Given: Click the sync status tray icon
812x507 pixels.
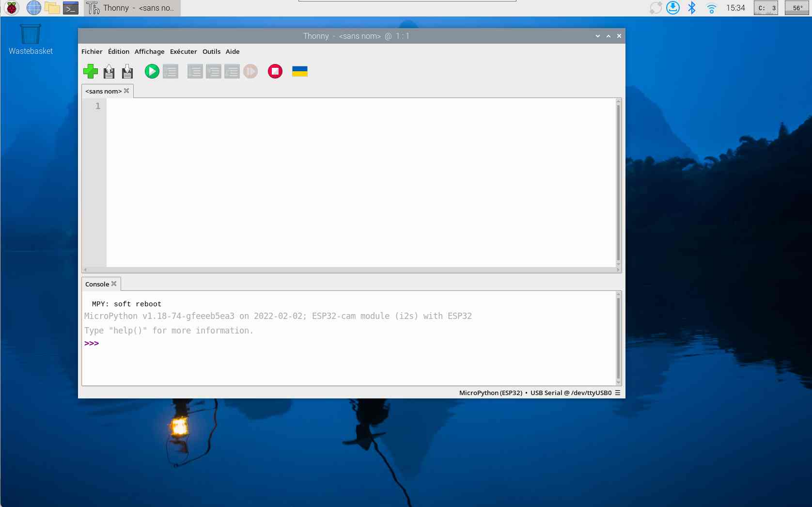Looking at the screenshot, I should 656,8.
